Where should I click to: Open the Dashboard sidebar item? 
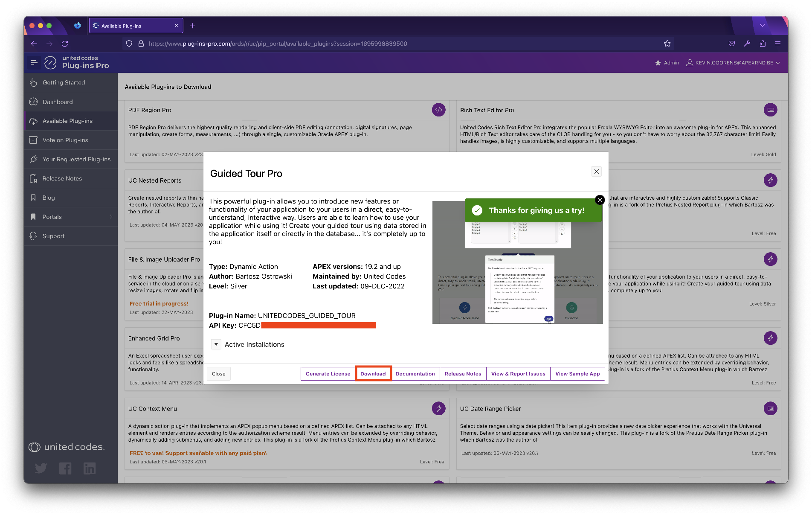click(x=71, y=102)
